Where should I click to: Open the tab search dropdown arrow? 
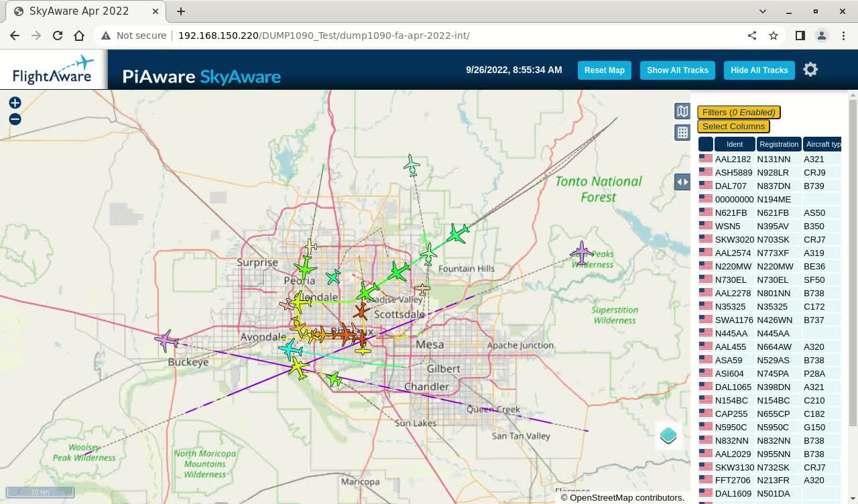tap(763, 11)
